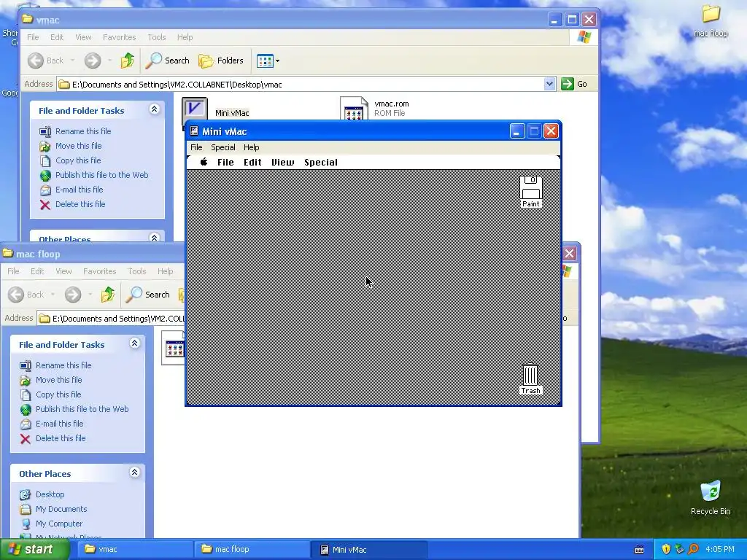Open the emulated Mac View menu

(283, 163)
